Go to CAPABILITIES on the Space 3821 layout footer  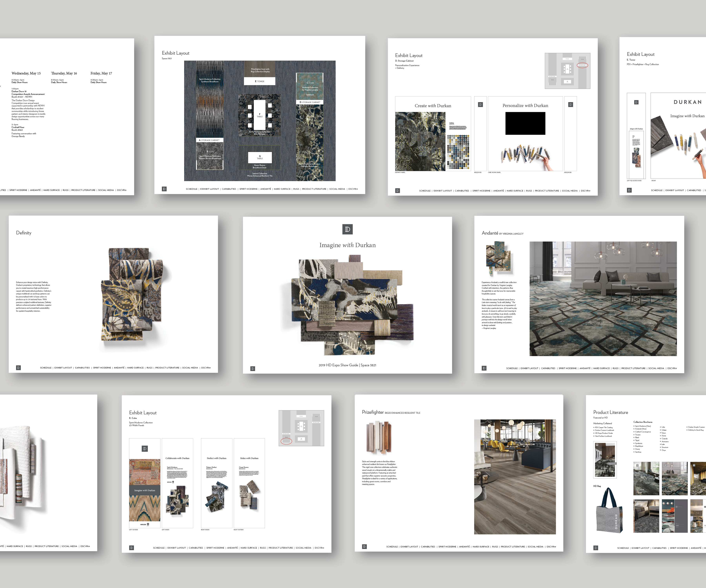(229, 189)
